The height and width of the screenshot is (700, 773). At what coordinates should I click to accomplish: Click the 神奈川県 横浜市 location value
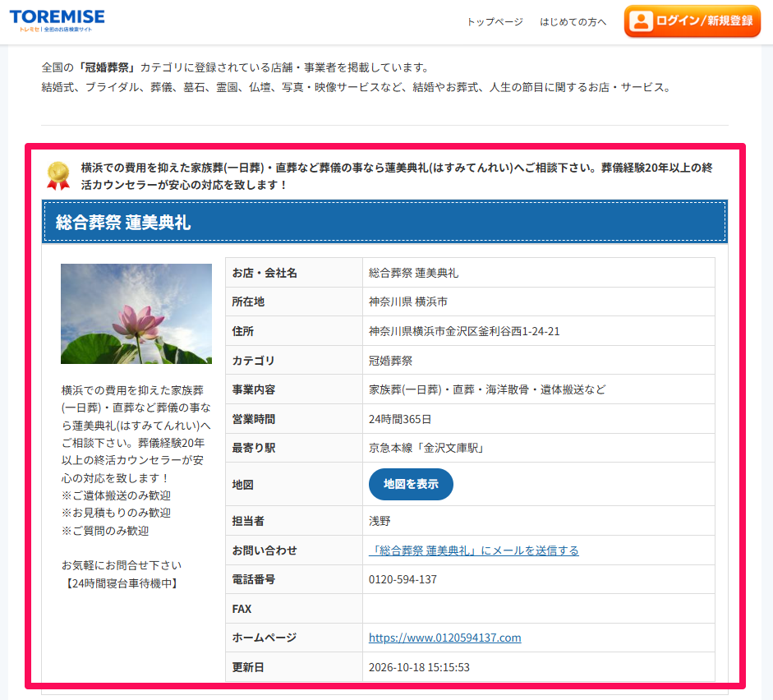(x=408, y=302)
